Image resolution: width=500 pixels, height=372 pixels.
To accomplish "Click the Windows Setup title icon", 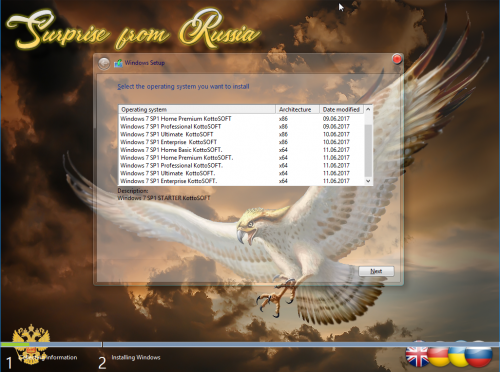I will 118,63.
